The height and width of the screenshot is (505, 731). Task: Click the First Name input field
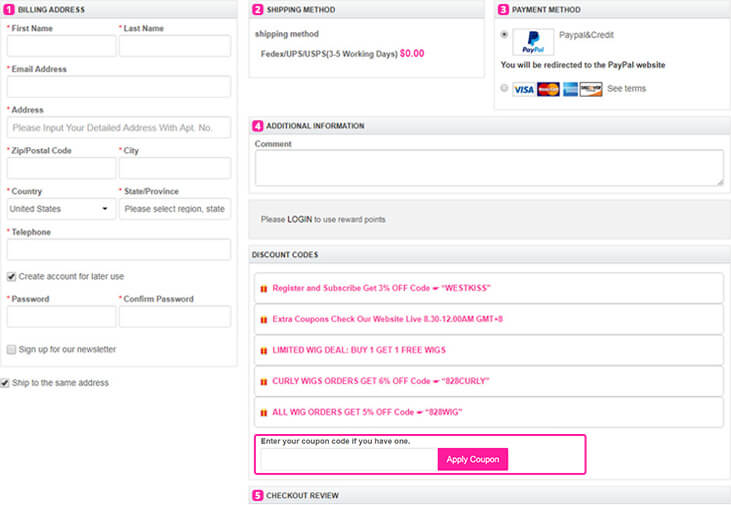coord(61,46)
